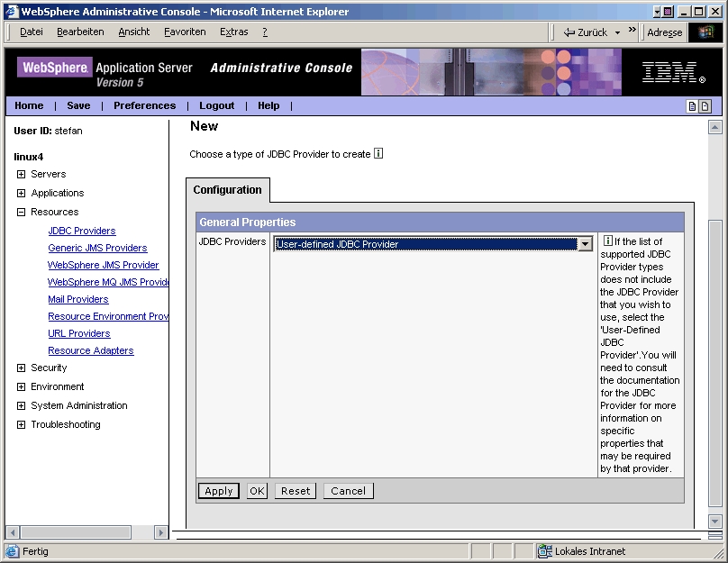Click the Lokales Intranet zone icon
The width and height of the screenshot is (728, 563).
pos(544,551)
